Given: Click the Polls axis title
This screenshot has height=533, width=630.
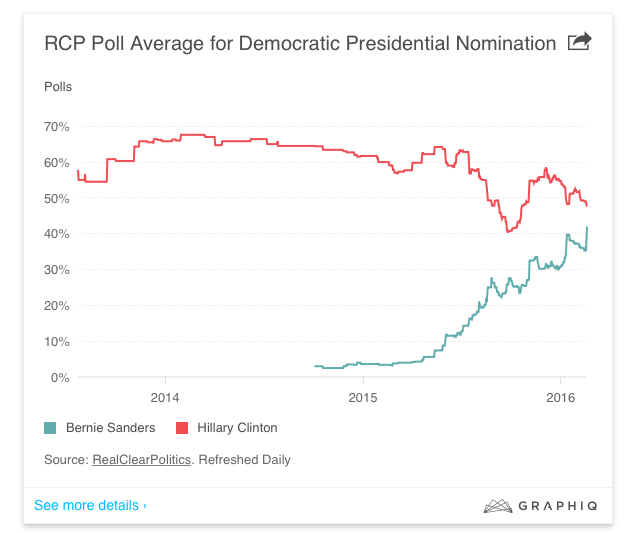Looking at the screenshot, I should pos(58,87).
